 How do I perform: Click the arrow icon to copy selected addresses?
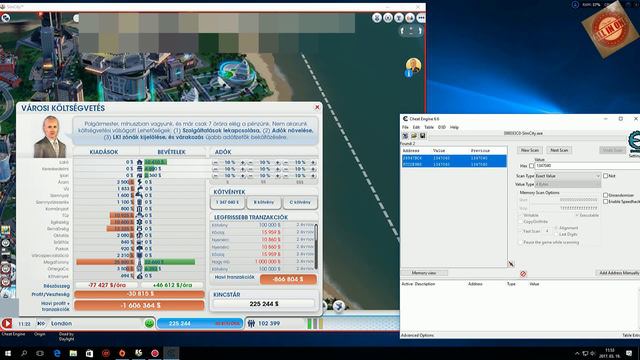[x=511, y=264]
